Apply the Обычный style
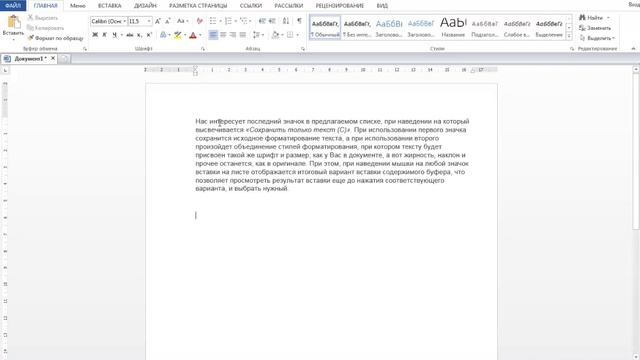This screenshot has height=360, width=640. (x=325, y=28)
